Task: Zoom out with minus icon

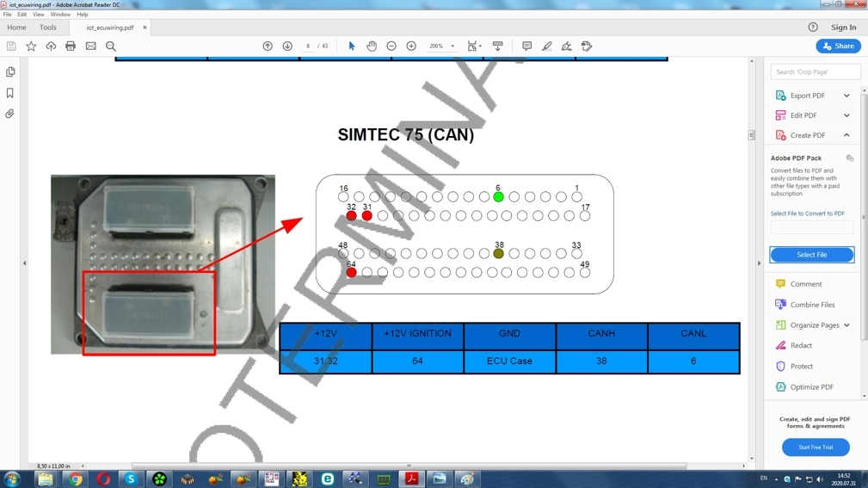Action: tap(391, 46)
